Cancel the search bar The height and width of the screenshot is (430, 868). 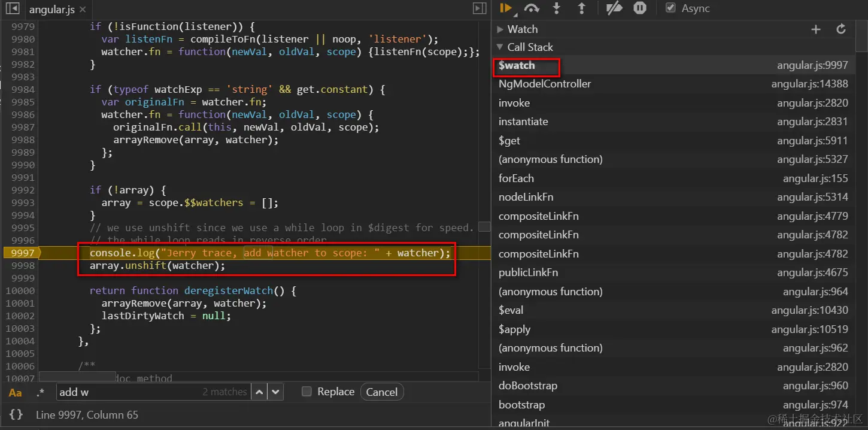(381, 392)
